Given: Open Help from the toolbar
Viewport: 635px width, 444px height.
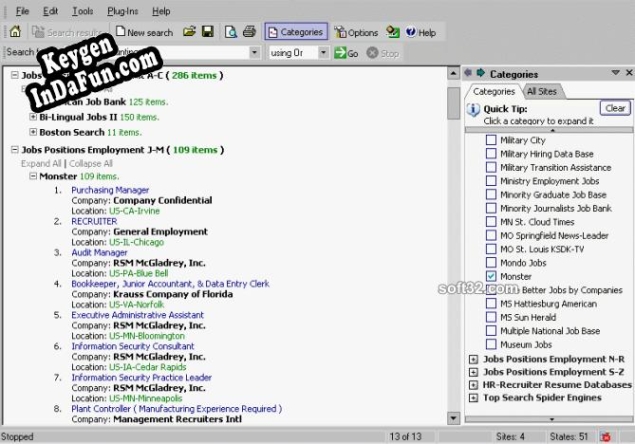Looking at the screenshot, I should pos(421,32).
